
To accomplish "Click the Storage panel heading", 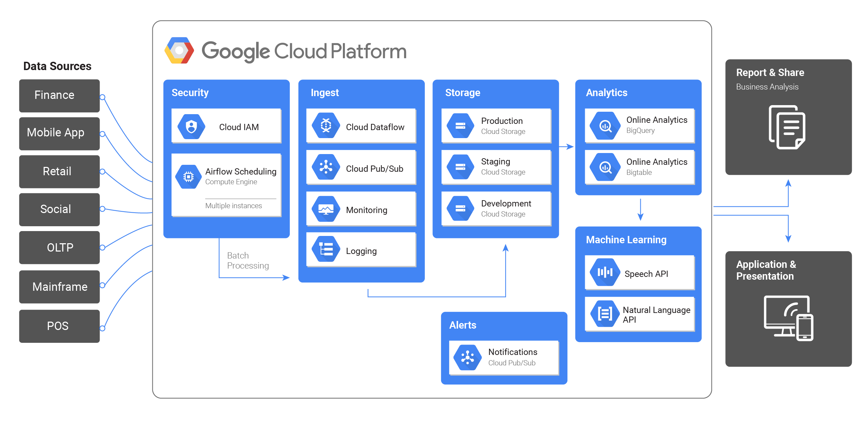I will 463,93.
